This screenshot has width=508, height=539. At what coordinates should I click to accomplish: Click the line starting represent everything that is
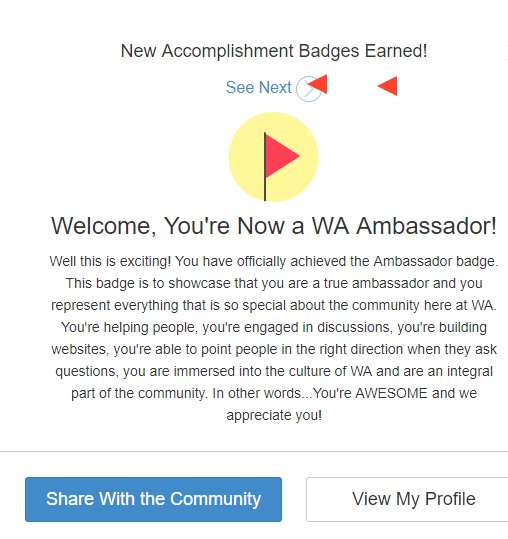pos(274,306)
